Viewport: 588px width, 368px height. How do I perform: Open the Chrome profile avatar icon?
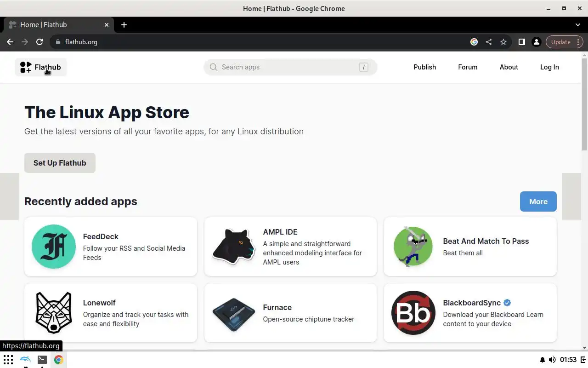click(x=536, y=42)
